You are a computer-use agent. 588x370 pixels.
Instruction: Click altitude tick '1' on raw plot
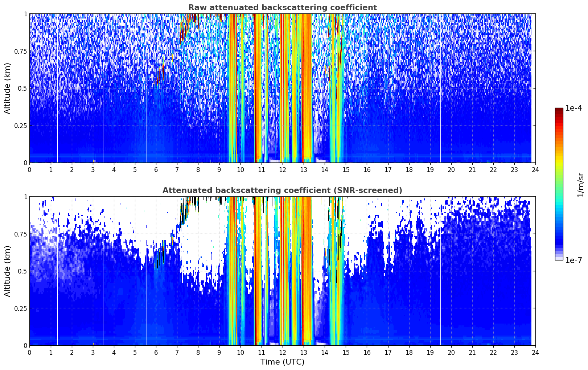(x=26, y=14)
